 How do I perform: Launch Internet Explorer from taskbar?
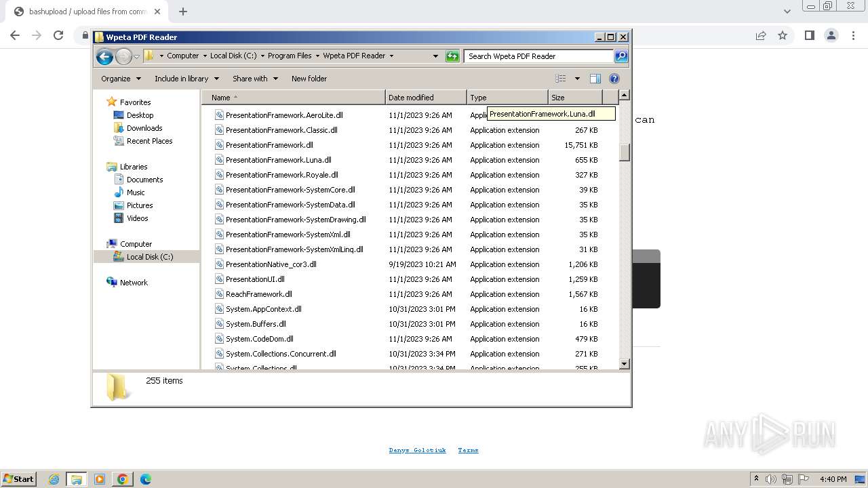pos(54,479)
